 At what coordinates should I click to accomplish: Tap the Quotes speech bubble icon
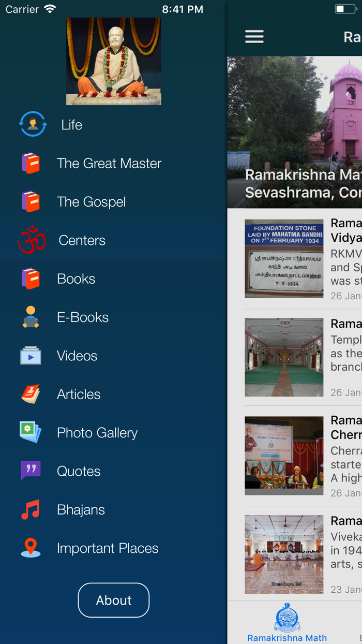tap(31, 471)
